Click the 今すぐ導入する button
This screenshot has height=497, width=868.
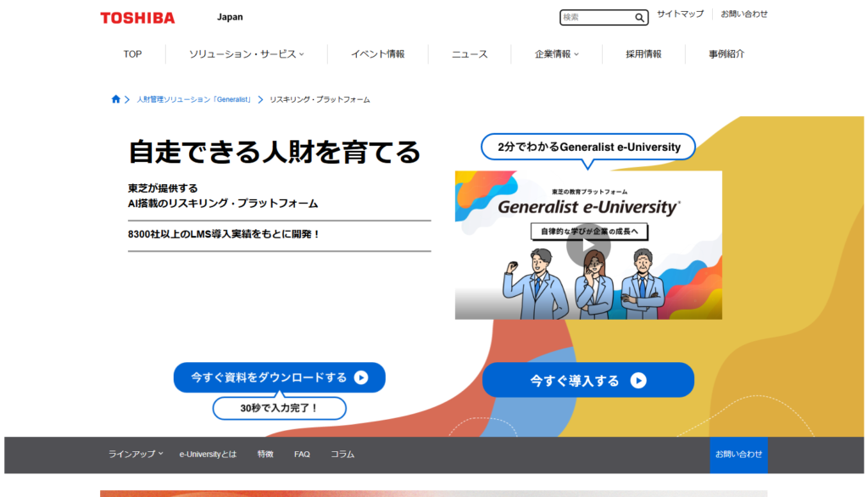click(x=588, y=380)
